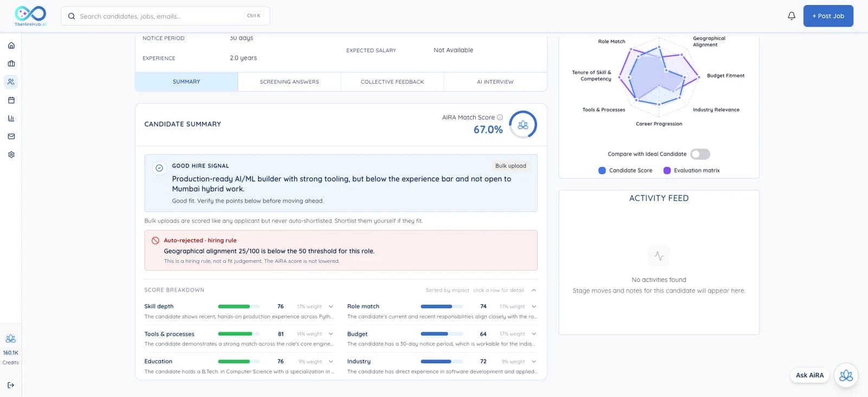
Task: Click the circular AiRA score ring icon
Action: (523, 125)
